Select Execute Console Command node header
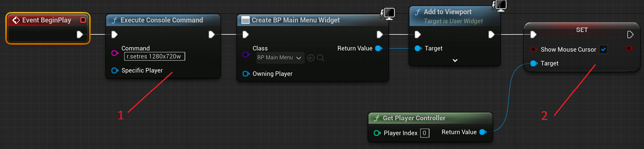Image resolution: width=644 pixels, height=149 pixels. pos(163,20)
